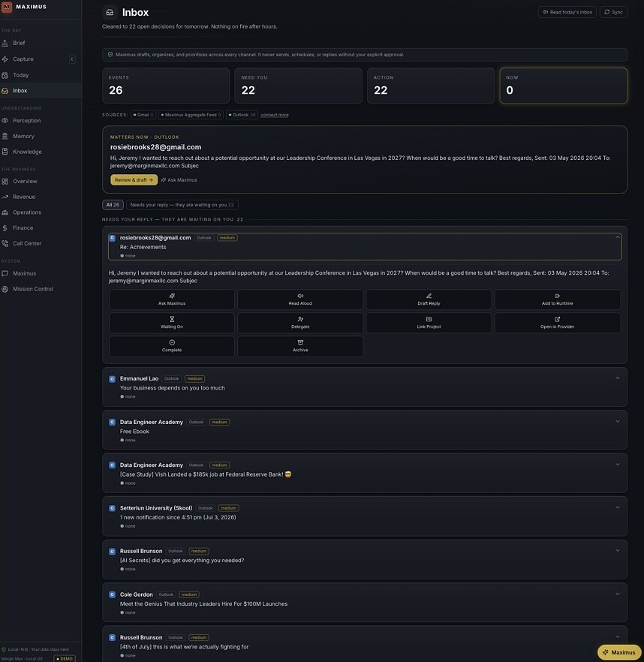Click the Maximus logo icon

pos(7,7)
